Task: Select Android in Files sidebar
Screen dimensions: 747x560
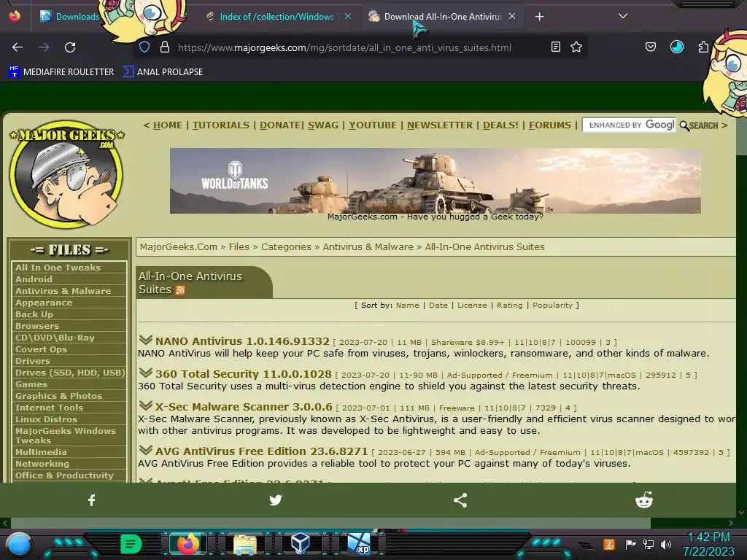Action: click(x=34, y=279)
